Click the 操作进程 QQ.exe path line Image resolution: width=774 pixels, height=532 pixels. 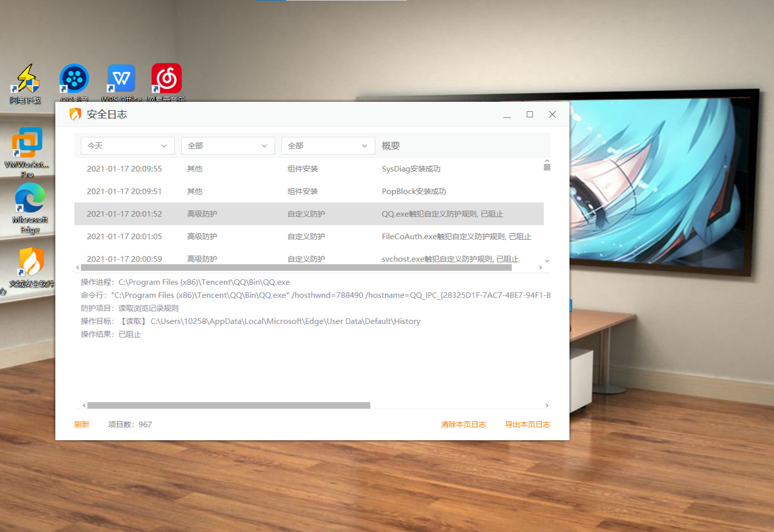[186, 282]
